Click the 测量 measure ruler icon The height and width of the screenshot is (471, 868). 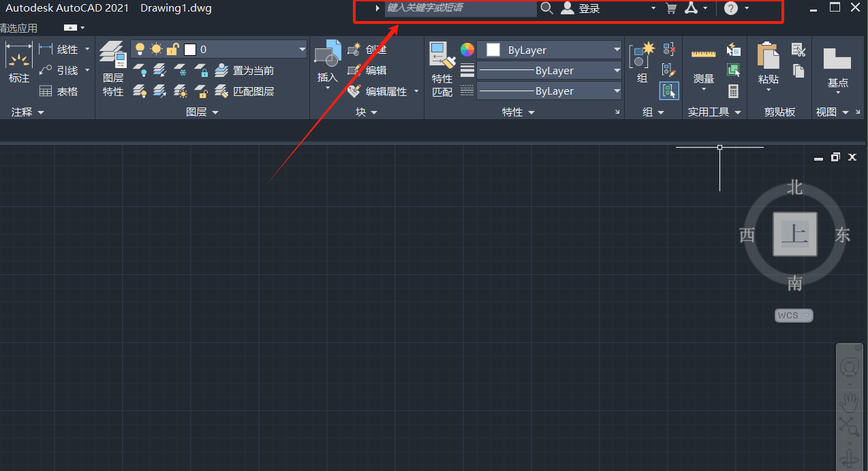(x=703, y=63)
